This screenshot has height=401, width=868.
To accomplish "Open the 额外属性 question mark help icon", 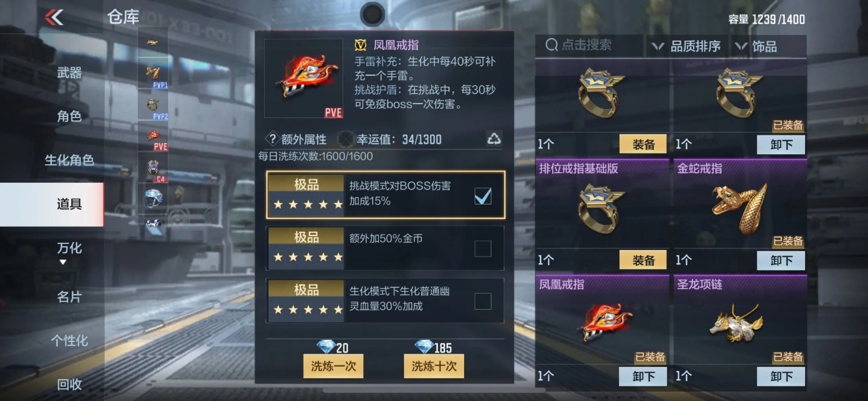I will (273, 139).
